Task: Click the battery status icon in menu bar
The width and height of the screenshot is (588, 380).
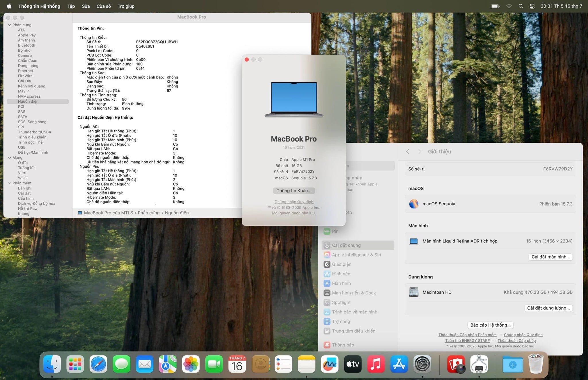Action: click(495, 6)
